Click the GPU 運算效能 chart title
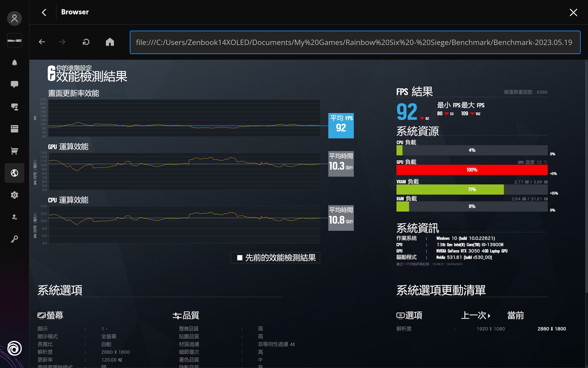Image resolution: width=588 pixels, height=368 pixels. tap(68, 147)
